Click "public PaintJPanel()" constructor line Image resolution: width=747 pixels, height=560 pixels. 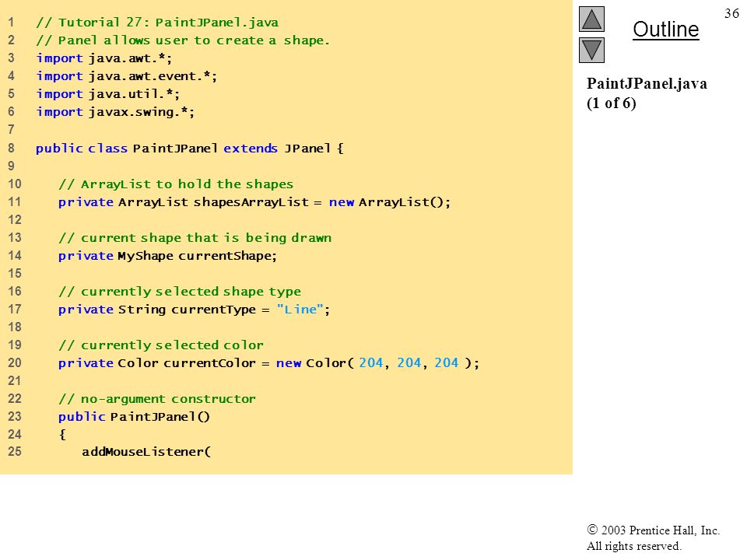134,417
